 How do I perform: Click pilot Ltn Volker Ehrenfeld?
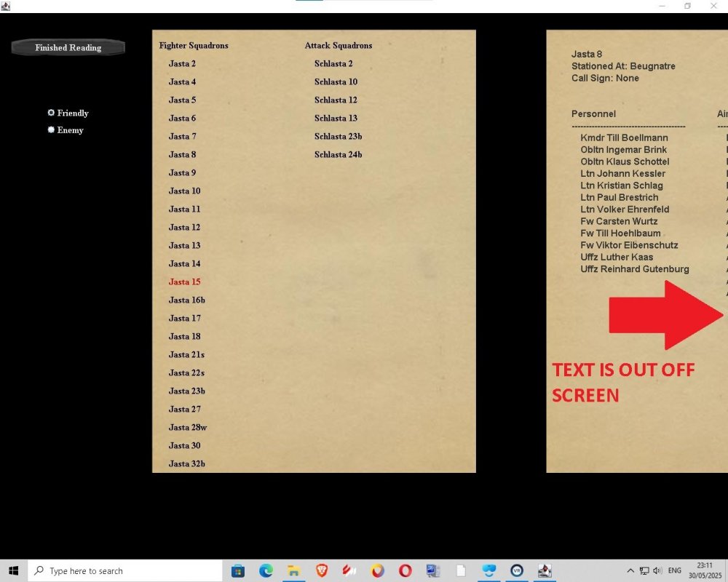(x=625, y=210)
